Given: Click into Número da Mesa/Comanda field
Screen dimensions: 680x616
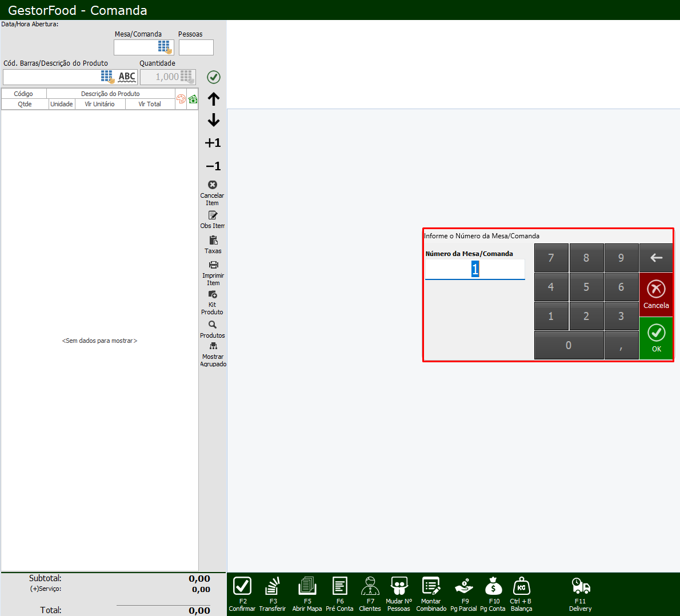Looking at the screenshot, I should click(x=474, y=269).
